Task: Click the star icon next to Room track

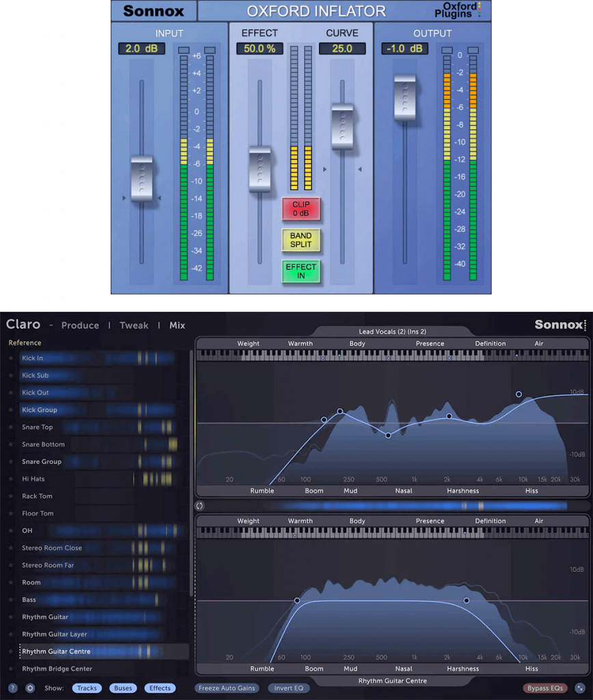Action: pos(11,582)
